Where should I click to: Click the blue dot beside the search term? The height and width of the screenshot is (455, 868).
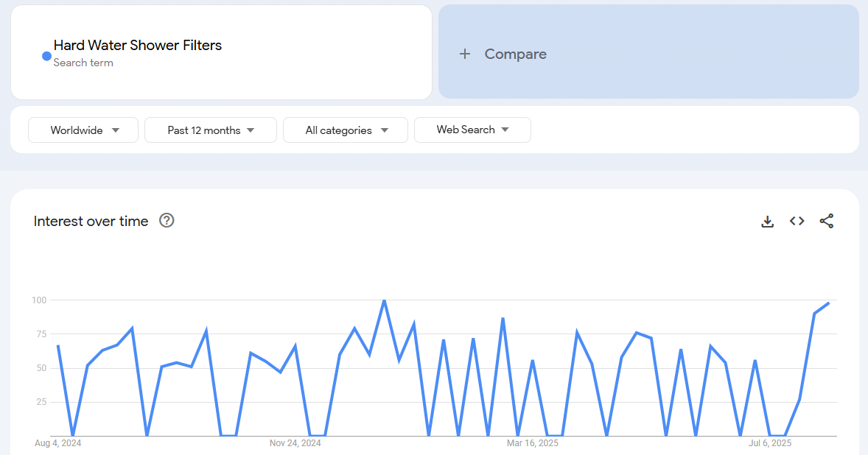tap(46, 56)
